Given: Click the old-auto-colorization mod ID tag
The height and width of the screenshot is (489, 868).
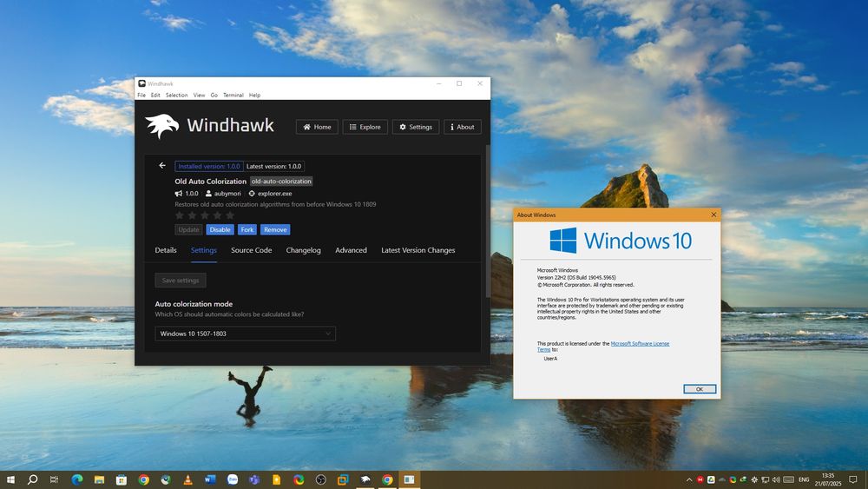Looking at the screenshot, I should click(281, 181).
